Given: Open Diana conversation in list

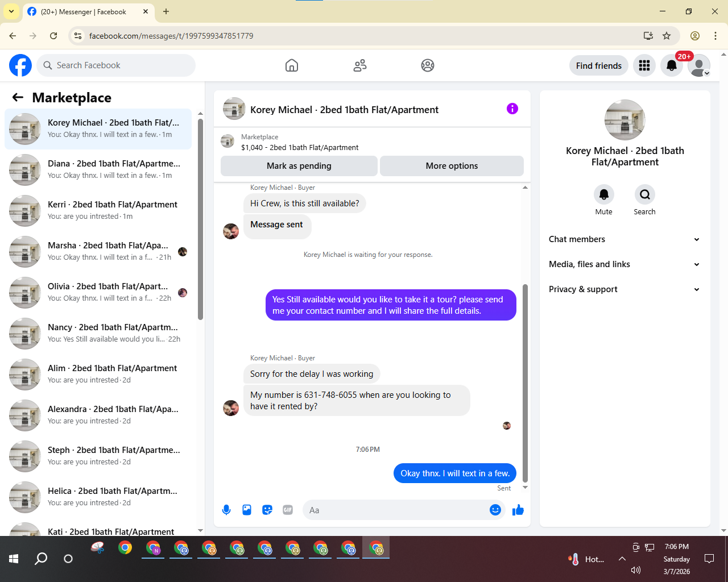Looking at the screenshot, I should pos(98,170).
